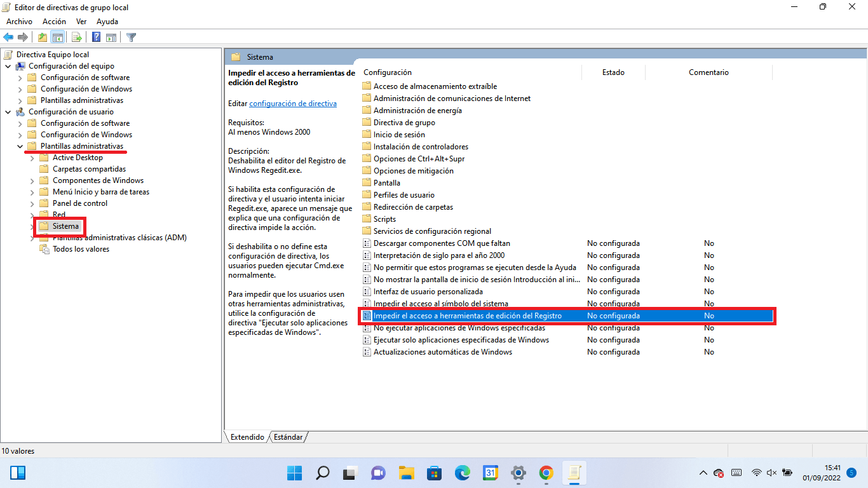
Task: Expand the Active Desktop node
Action: 32,158
